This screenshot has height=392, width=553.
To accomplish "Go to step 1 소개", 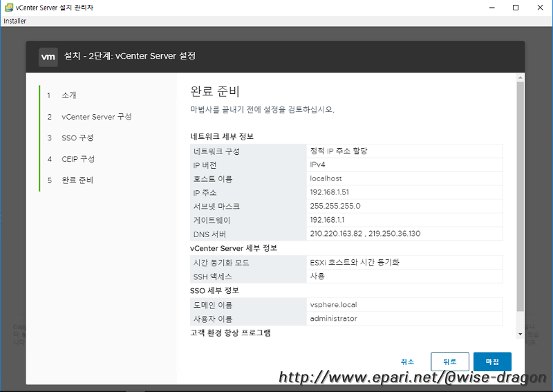I will 68,95.
